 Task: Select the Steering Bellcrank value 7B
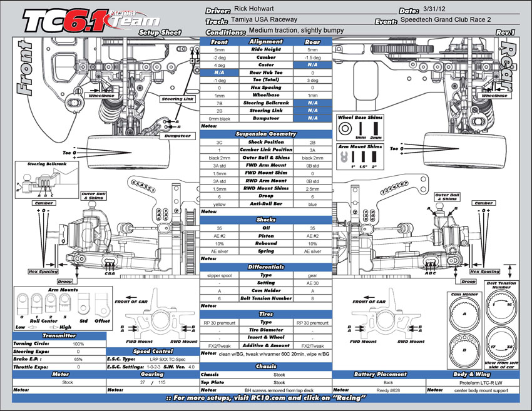tap(219, 103)
